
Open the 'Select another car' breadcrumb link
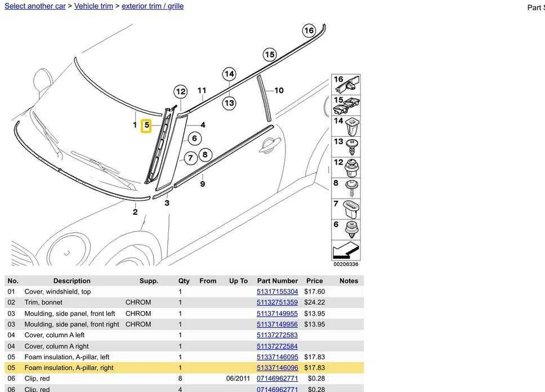(x=35, y=6)
